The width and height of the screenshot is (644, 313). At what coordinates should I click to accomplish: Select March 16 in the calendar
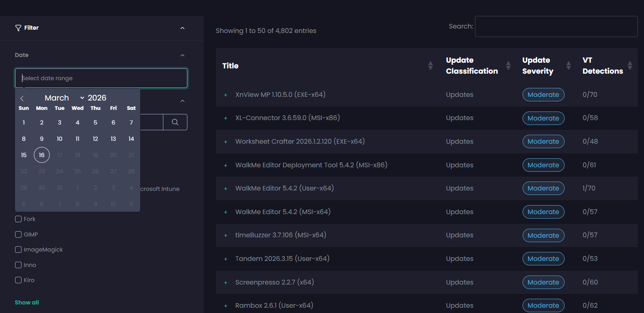tap(42, 155)
